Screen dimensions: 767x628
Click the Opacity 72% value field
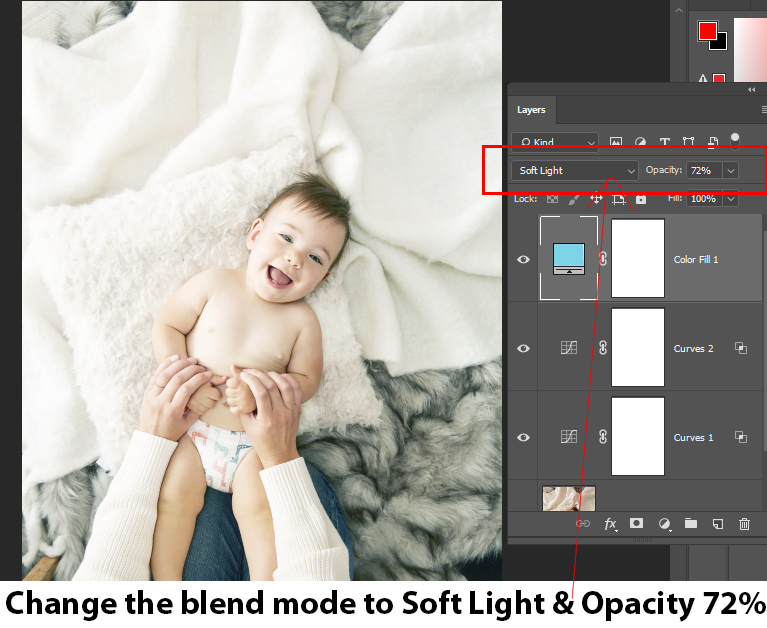[704, 171]
